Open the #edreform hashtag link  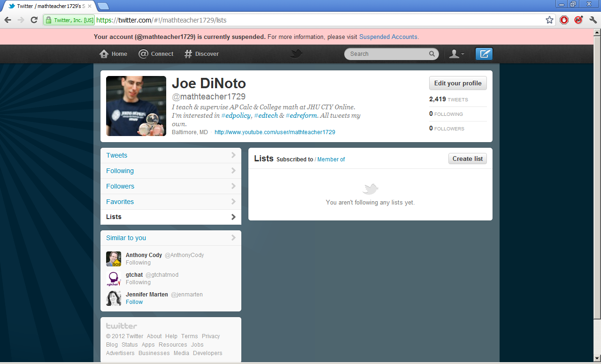point(301,115)
